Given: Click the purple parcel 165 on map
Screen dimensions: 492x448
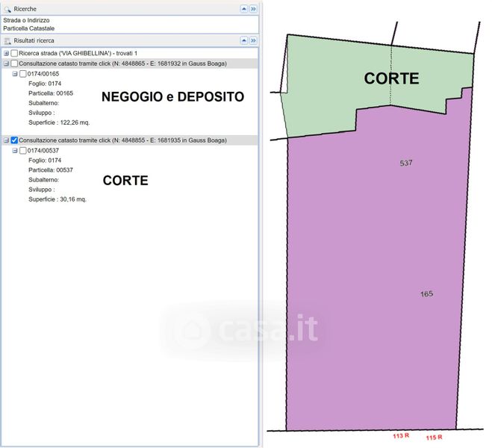Looking at the screenshot, I should click(373, 299).
